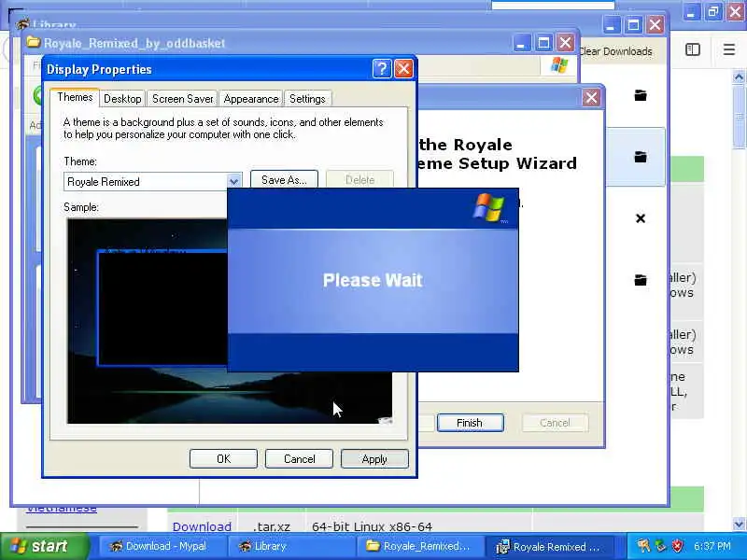Switch to the Themes tab
The width and height of the screenshot is (747, 560).
[x=75, y=97]
